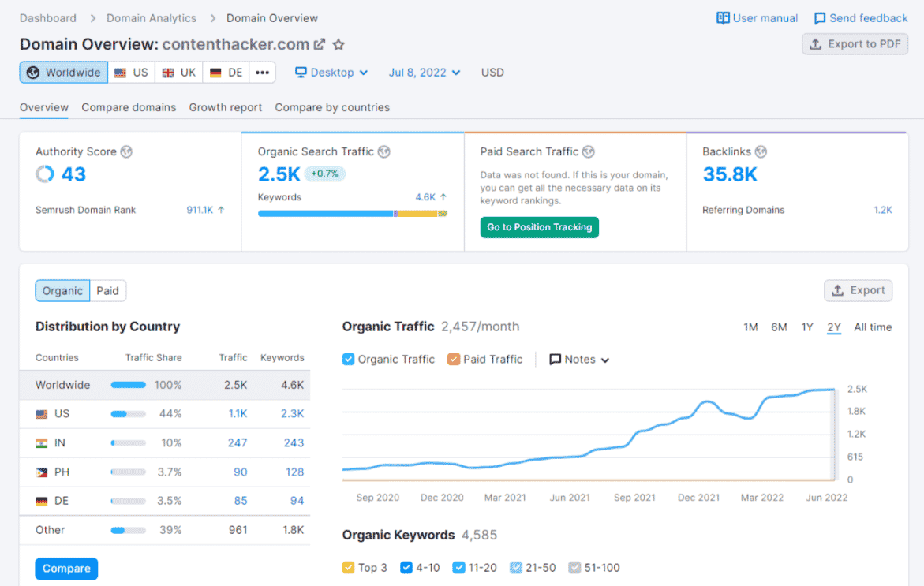
Task: Click first breadcrumb separator arrow after Dashboard
Action: pyautogui.click(x=92, y=18)
